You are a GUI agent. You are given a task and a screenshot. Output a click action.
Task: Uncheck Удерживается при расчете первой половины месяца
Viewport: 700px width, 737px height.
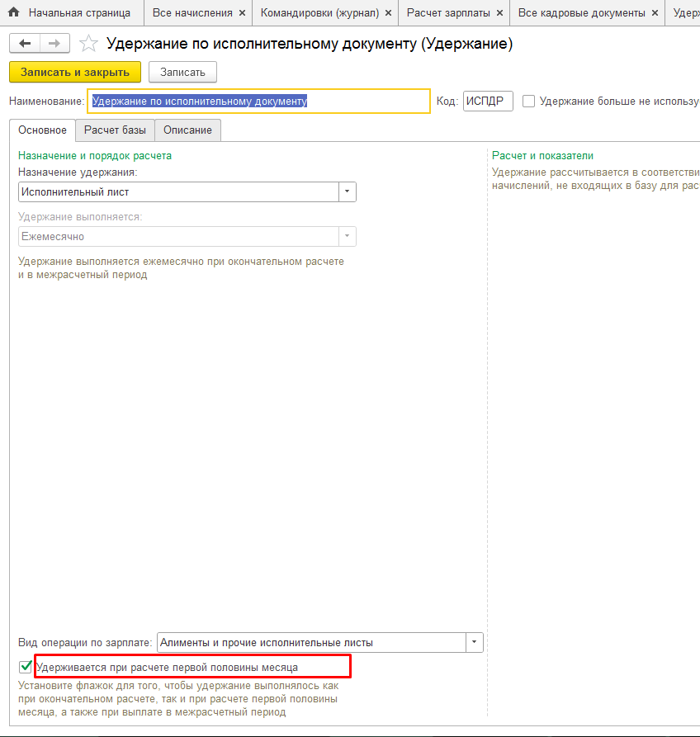coord(26,666)
